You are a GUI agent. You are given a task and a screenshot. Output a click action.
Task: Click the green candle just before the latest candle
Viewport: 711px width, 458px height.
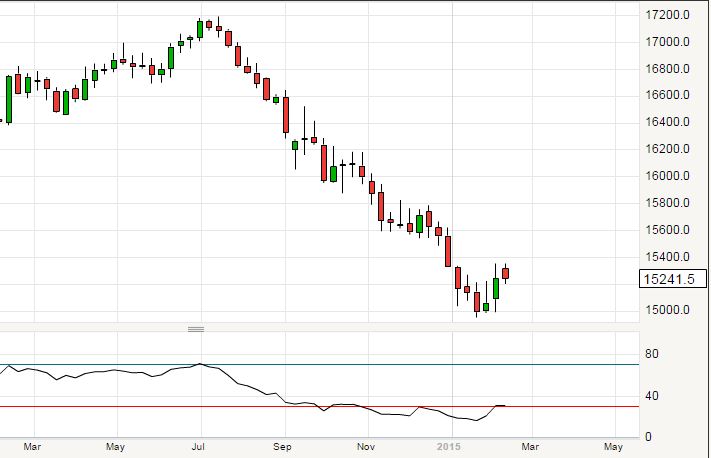coord(496,288)
